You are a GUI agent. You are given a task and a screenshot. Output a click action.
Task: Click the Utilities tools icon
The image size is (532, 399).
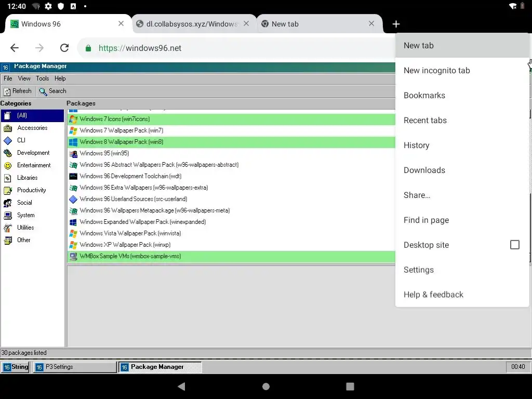7,228
